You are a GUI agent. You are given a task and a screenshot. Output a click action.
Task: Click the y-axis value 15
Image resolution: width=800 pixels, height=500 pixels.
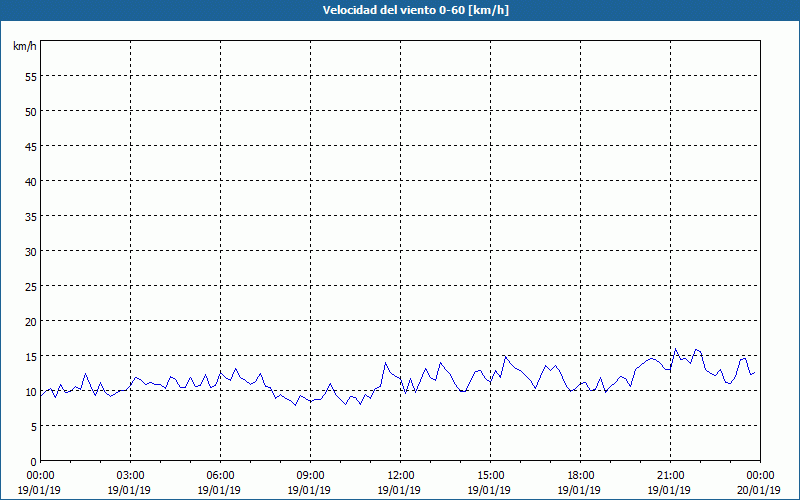tap(31, 356)
